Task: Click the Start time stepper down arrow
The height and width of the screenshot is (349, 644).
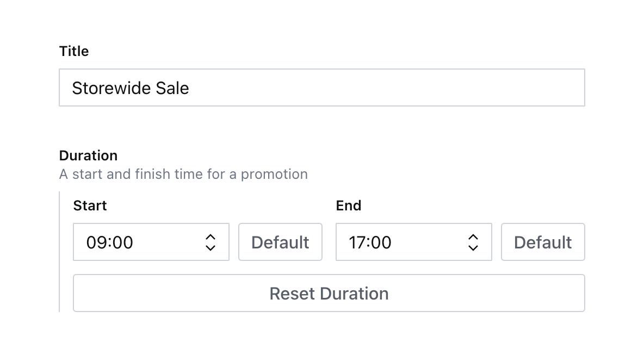Action: pyautogui.click(x=210, y=247)
